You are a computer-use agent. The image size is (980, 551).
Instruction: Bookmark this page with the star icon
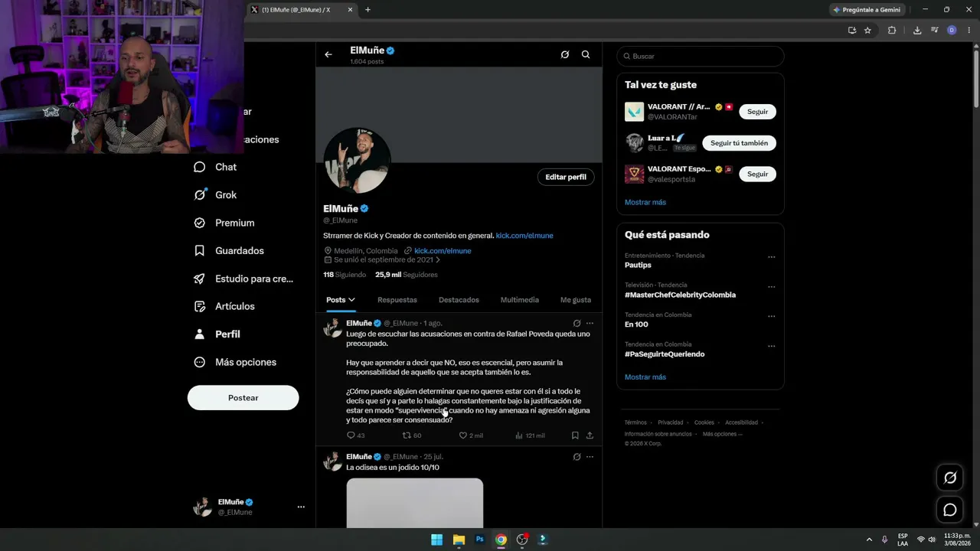[867, 31]
